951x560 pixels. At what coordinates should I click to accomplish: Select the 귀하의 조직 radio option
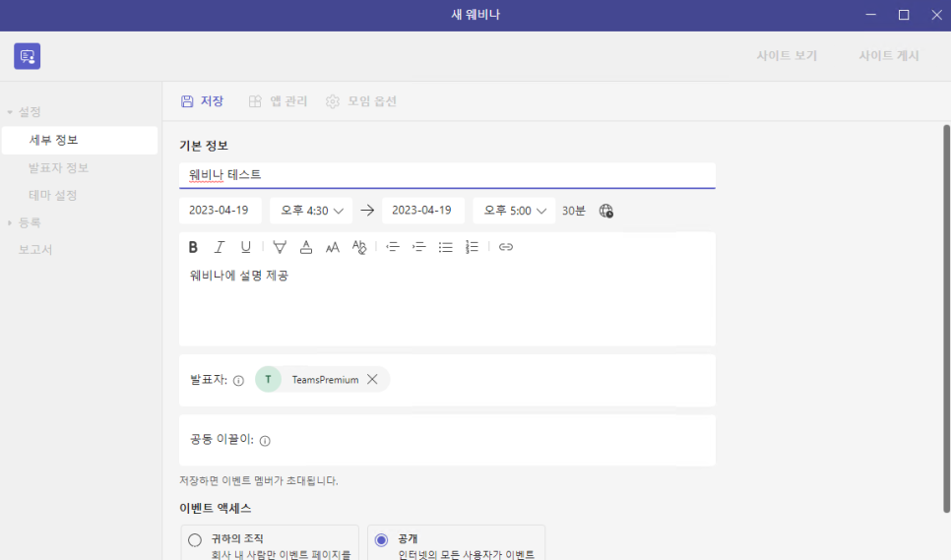click(x=195, y=539)
